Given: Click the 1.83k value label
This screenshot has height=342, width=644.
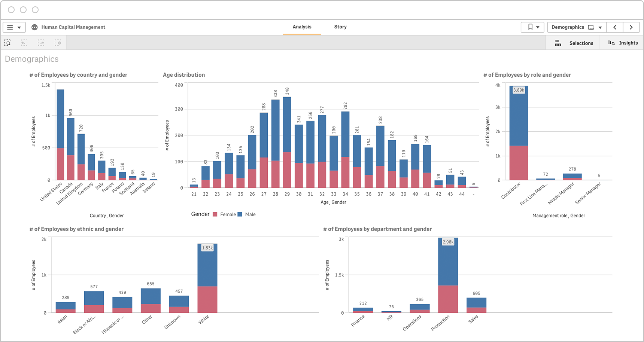Looking at the screenshot, I should (x=207, y=248).
